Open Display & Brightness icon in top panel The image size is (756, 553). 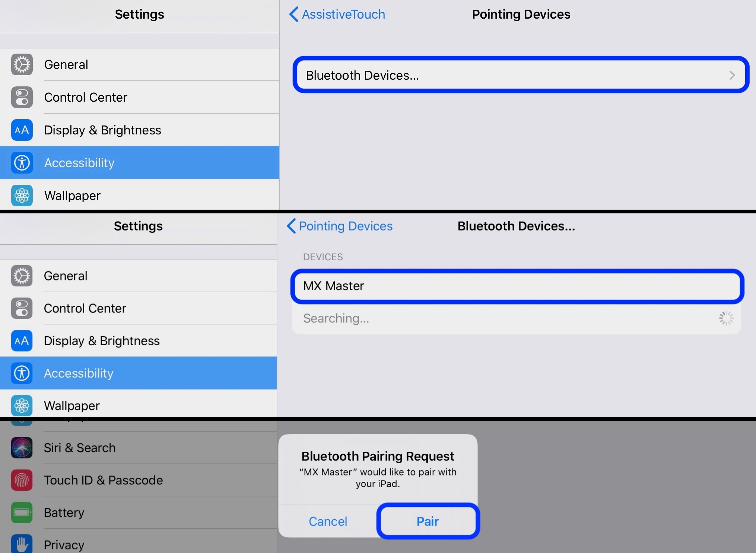tap(22, 130)
